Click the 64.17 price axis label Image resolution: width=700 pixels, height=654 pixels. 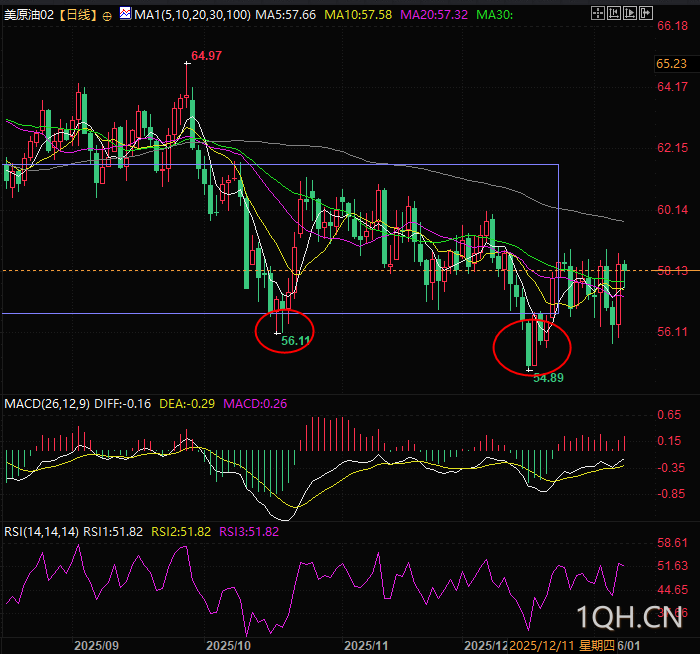[672, 87]
